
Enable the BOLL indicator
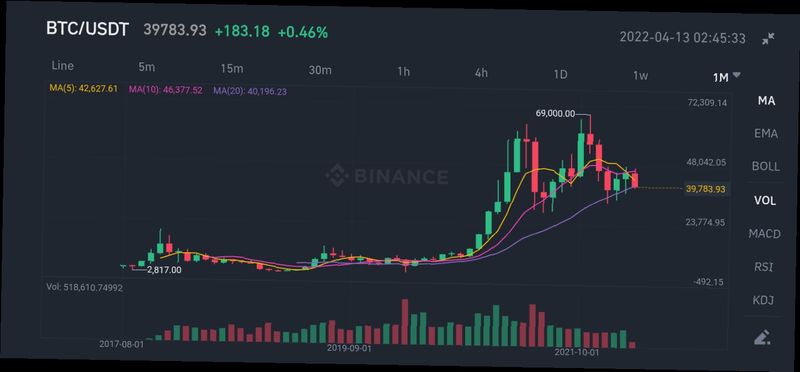coord(766,166)
